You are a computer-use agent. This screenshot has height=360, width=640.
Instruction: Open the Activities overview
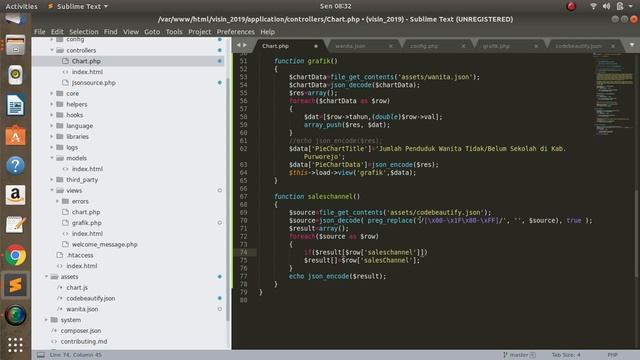(x=21, y=6)
